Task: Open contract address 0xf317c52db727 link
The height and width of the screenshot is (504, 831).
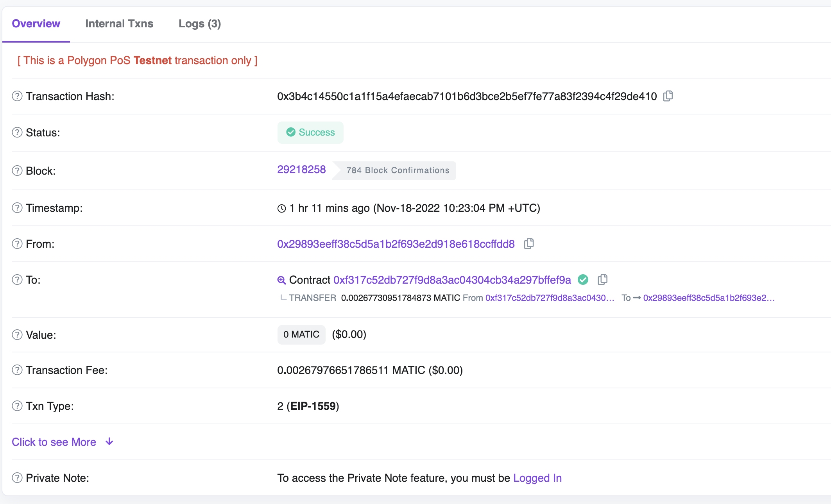Action: pyautogui.click(x=452, y=280)
